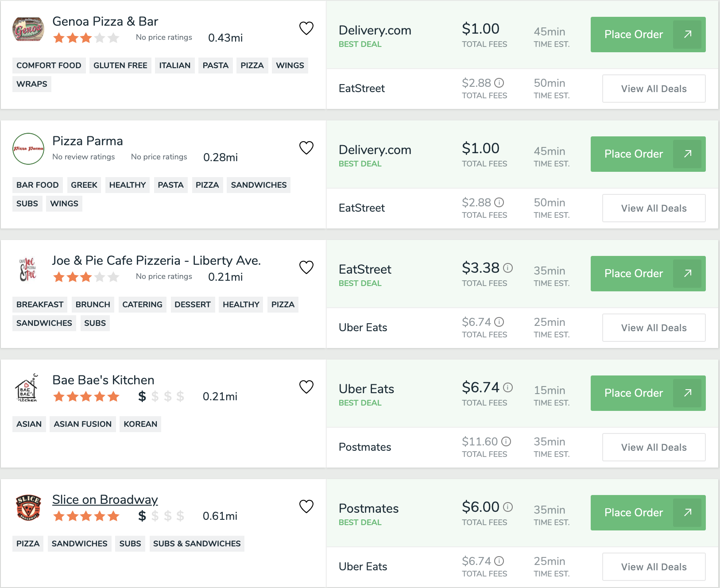Image resolution: width=720 pixels, height=588 pixels.
Task: Select Slice on Broadway's PIZZA tag
Action: (28, 544)
